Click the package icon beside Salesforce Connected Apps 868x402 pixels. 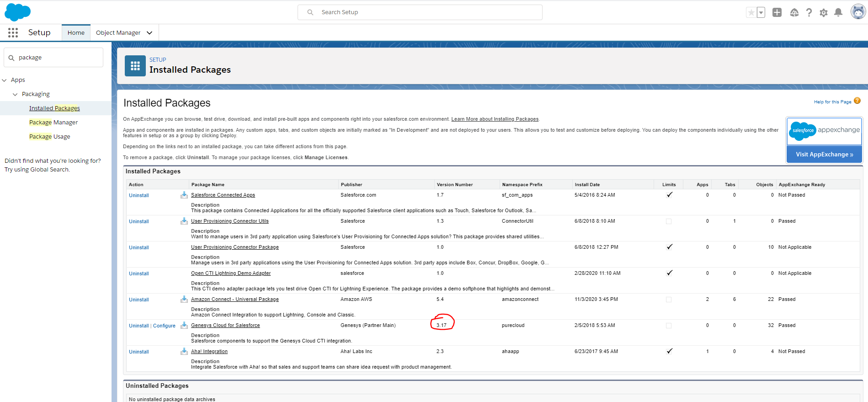184,195
